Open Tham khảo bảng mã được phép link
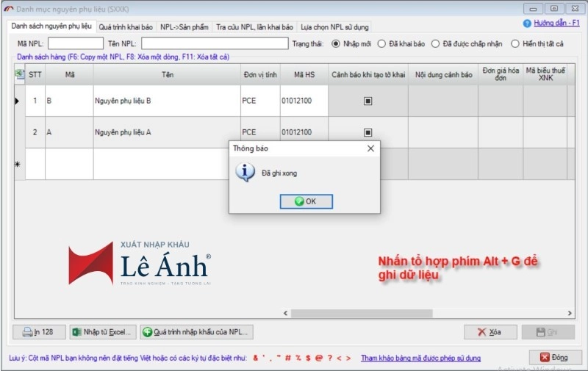 [420, 358]
